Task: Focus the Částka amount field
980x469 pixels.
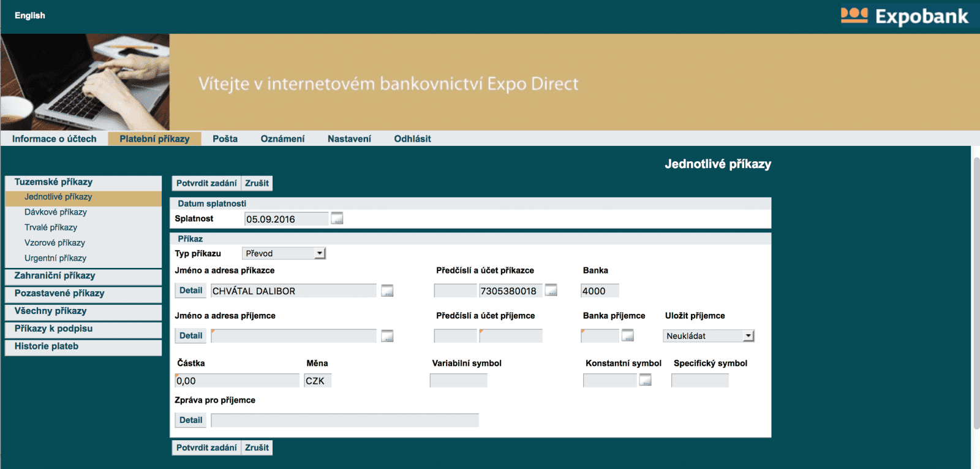Action: [237, 380]
